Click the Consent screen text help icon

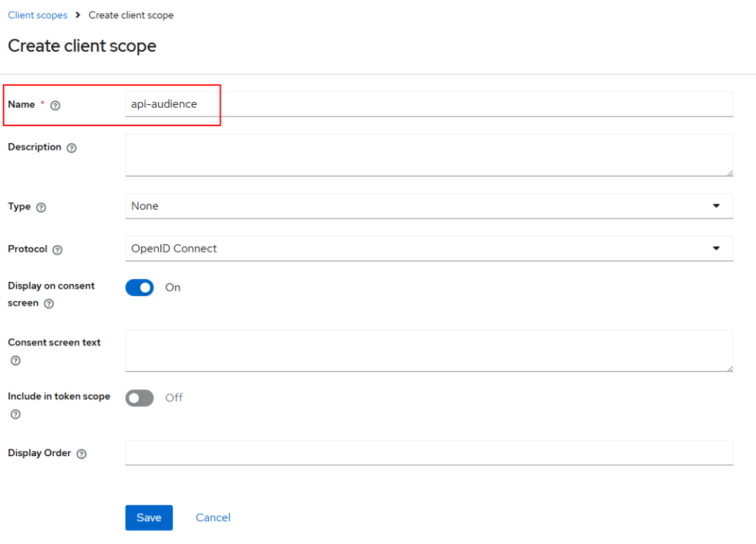[16, 360]
